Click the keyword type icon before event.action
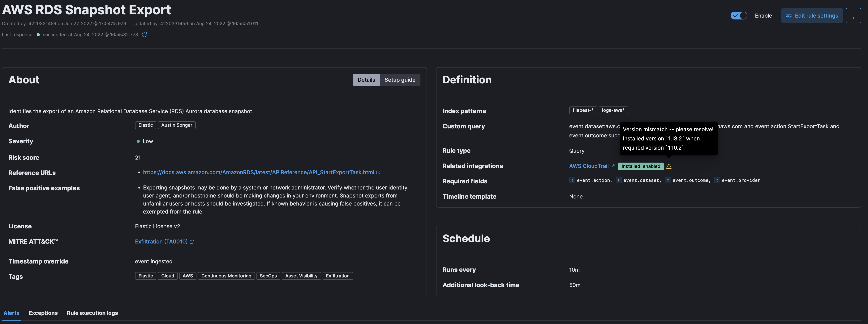The image size is (868, 324). tap(573, 180)
